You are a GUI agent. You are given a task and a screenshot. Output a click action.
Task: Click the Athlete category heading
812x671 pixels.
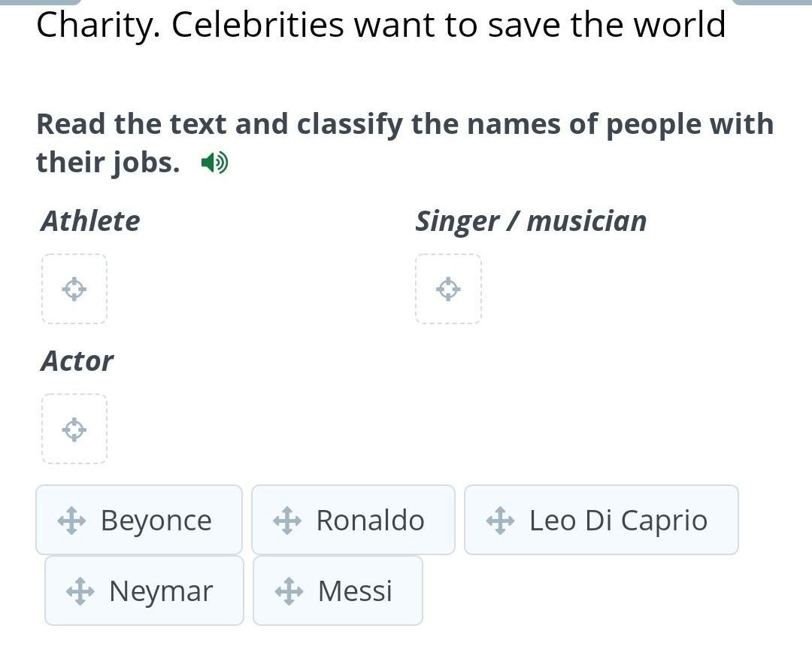[90, 221]
